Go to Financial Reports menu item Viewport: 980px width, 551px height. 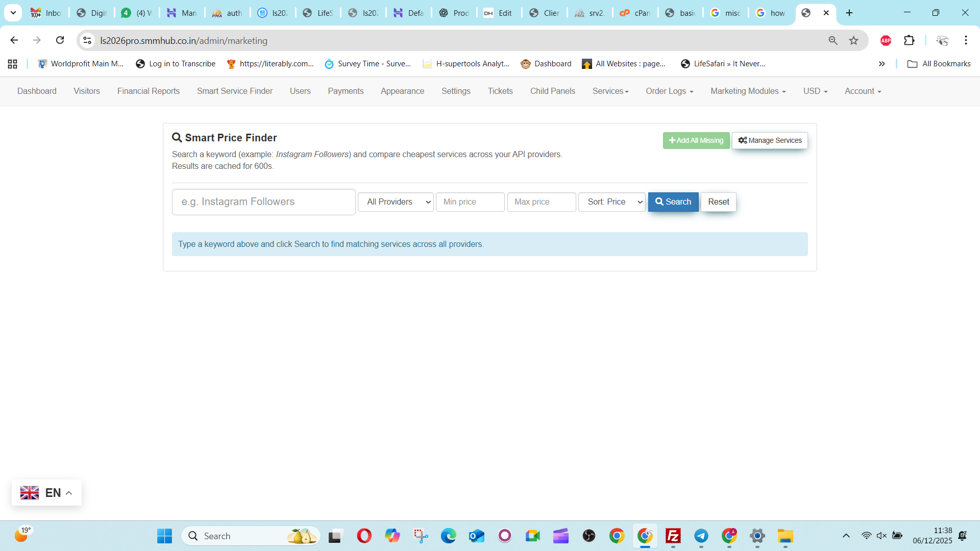(149, 91)
